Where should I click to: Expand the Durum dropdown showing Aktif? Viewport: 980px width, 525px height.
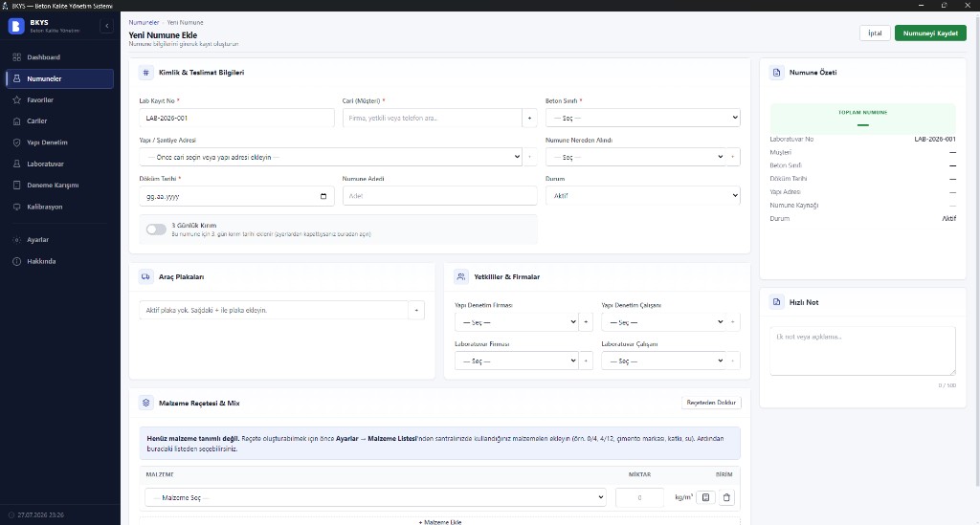(642, 195)
